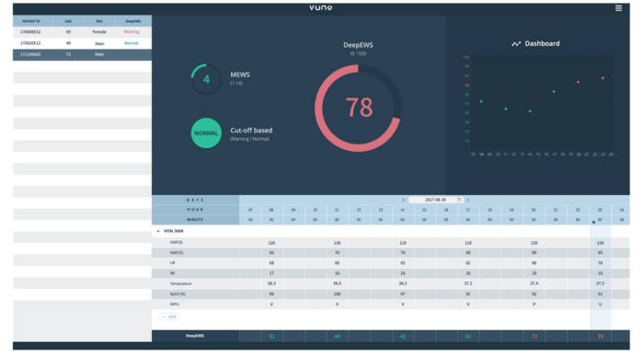Click the MEWS score gauge
The height and width of the screenshot is (356, 644).
(x=206, y=79)
